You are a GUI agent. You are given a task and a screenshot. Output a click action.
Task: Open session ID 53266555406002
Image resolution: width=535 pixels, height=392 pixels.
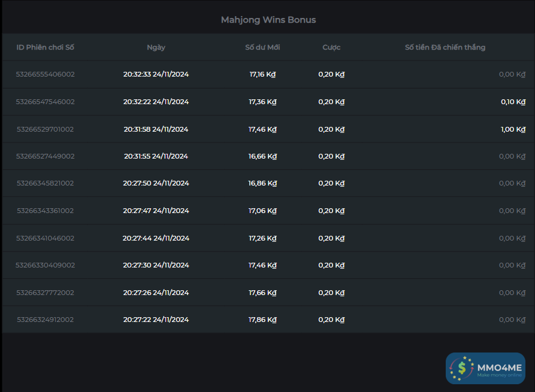pos(46,74)
